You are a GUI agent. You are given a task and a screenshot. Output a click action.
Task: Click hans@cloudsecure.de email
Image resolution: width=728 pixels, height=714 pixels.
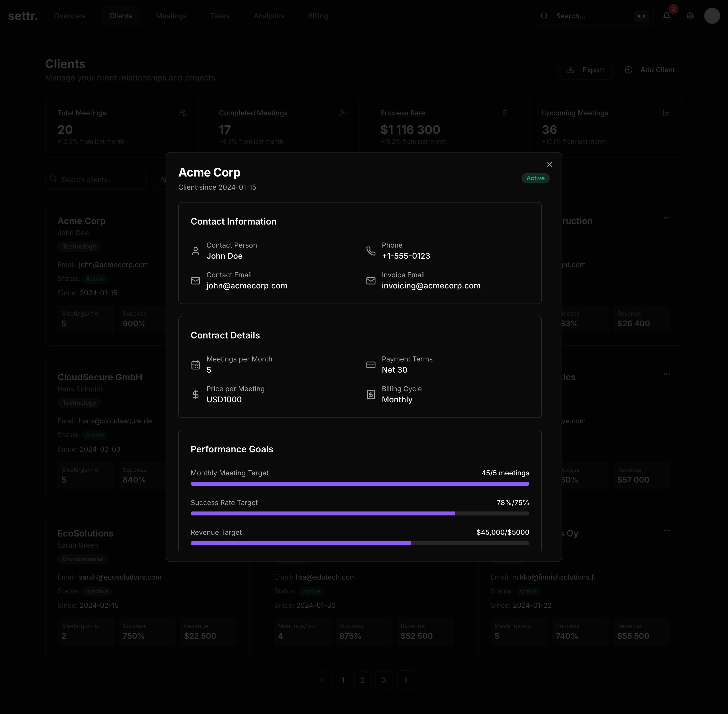click(x=115, y=421)
